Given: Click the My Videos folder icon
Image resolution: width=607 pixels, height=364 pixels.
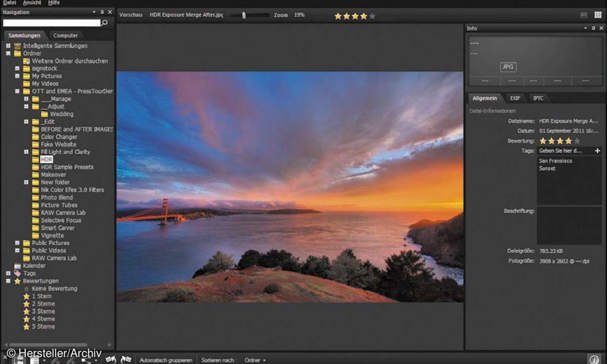Looking at the screenshot, I should 27,84.
